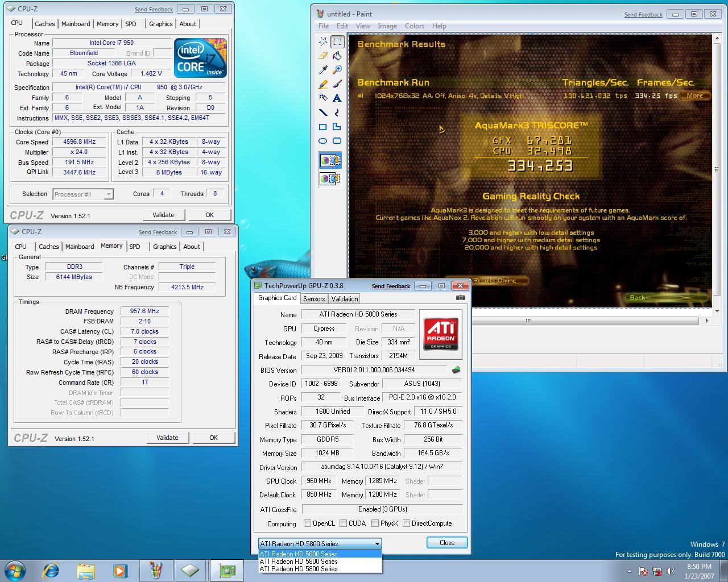Screen dimensions: 728x582
Task: Open the Image menu in Paint
Action: click(387, 26)
